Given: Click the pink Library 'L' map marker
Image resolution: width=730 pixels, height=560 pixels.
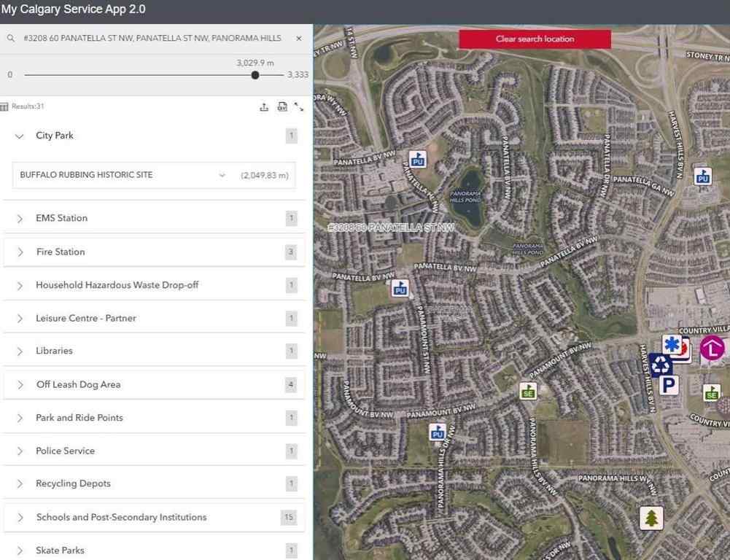Looking at the screenshot, I should (711, 349).
